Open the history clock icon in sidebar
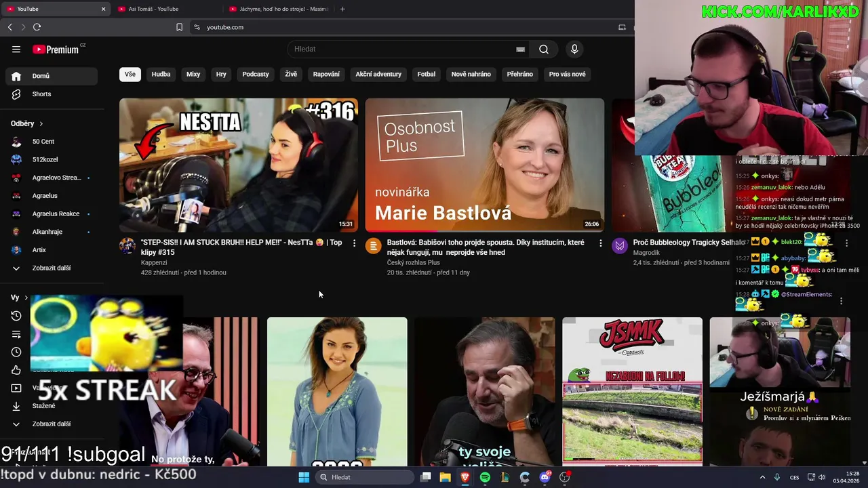868x488 pixels. pos(16,316)
